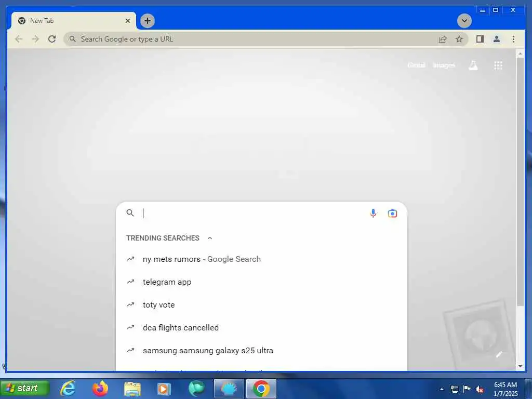
Task: Click the page scrollbar up arrow
Action: point(520,54)
